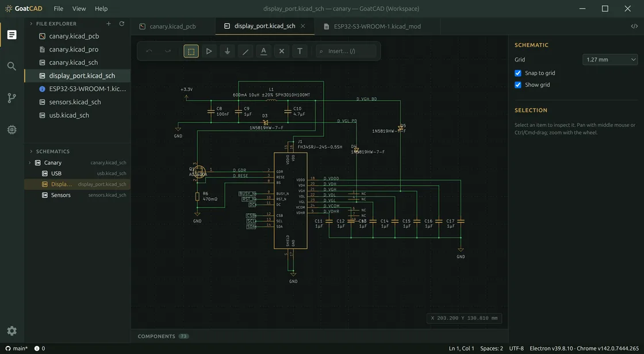Image resolution: width=644 pixels, height=354 pixels.
Task: Click the Insert... search field
Action: pyautogui.click(x=346, y=51)
